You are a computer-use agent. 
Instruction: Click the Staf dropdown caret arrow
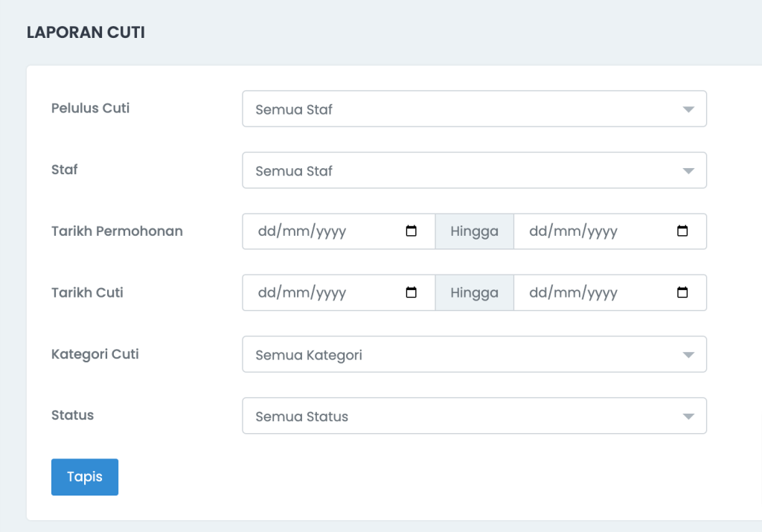(688, 171)
